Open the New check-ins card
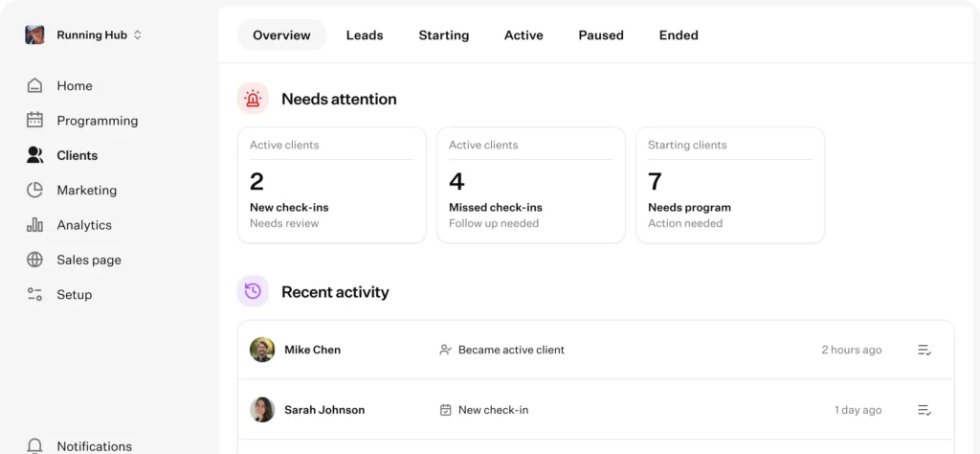Viewport: 980px width, 454px height. point(332,185)
